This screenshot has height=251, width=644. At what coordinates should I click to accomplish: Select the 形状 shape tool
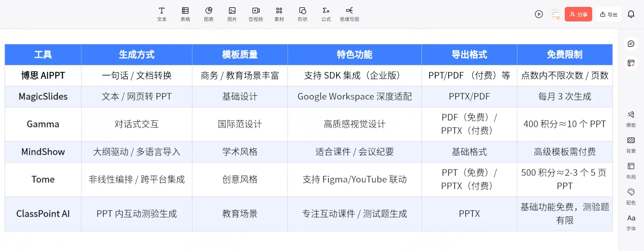(303, 14)
